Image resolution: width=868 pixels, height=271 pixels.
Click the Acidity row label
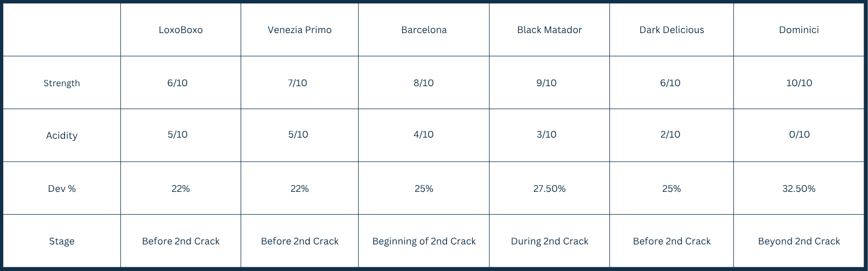point(61,135)
